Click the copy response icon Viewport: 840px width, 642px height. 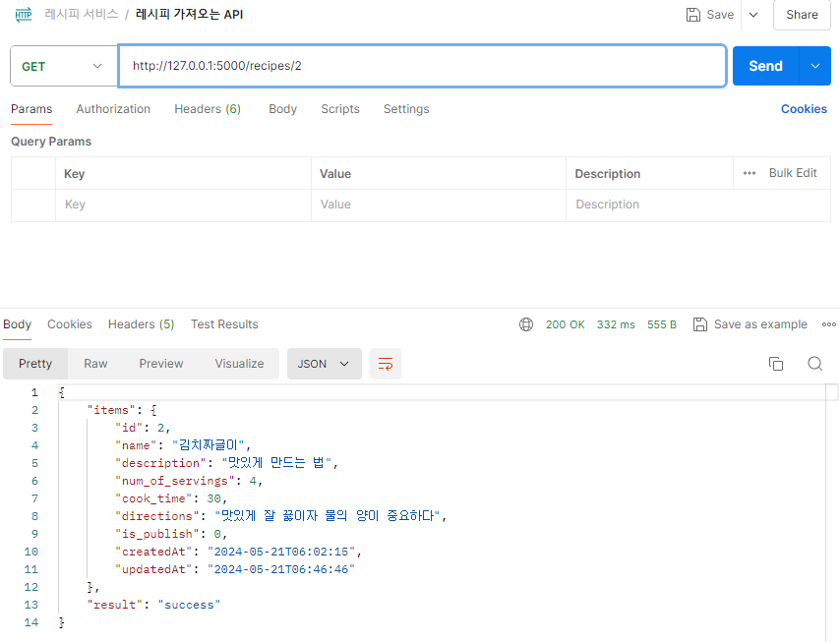tap(776, 364)
